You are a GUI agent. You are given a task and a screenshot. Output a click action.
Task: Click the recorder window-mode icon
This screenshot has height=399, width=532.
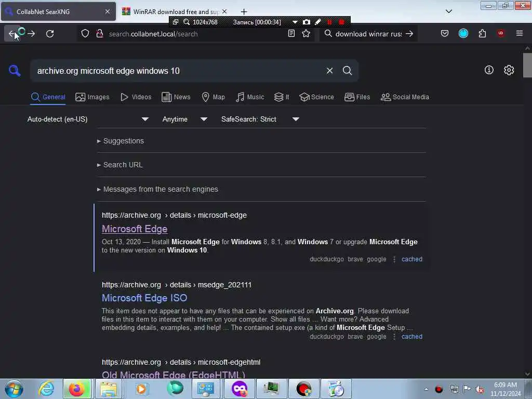[x=176, y=22]
